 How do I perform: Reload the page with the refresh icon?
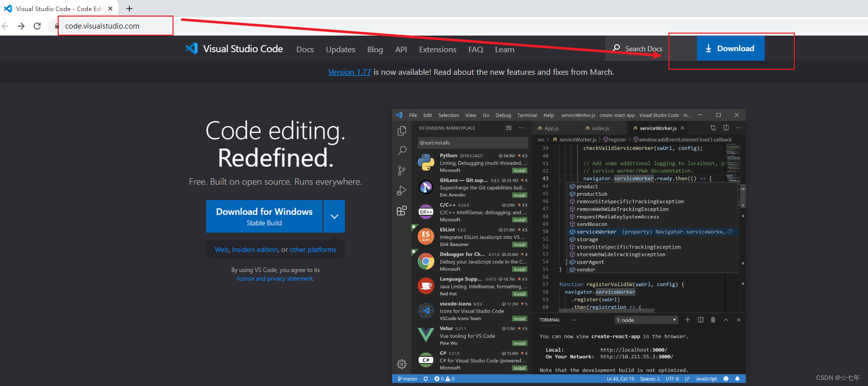37,26
